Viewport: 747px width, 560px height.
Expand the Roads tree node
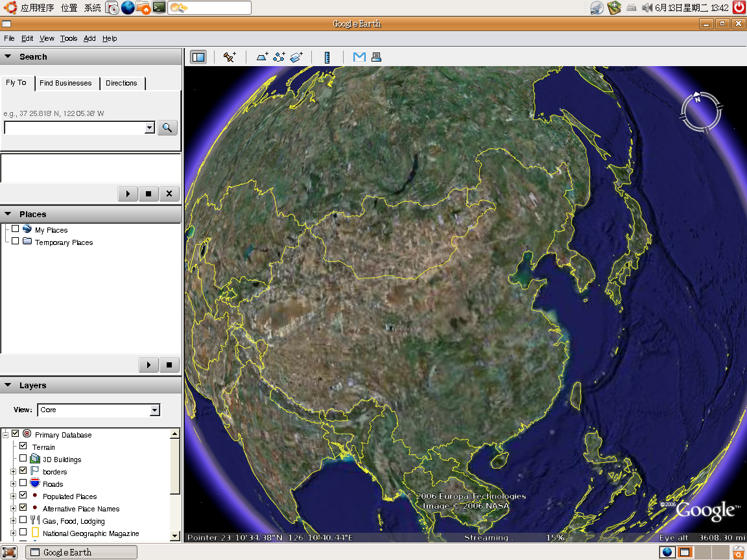[14, 484]
